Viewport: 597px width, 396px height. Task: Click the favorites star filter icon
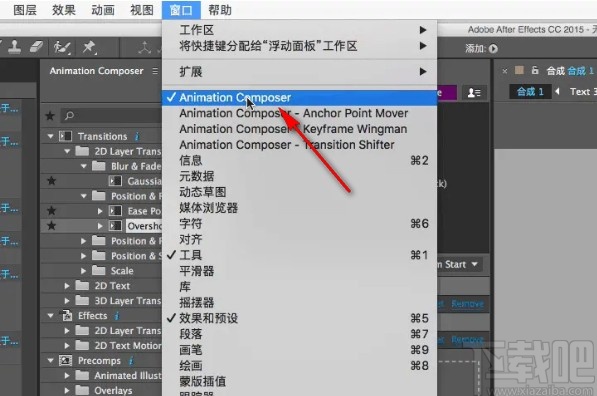(x=50, y=115)
